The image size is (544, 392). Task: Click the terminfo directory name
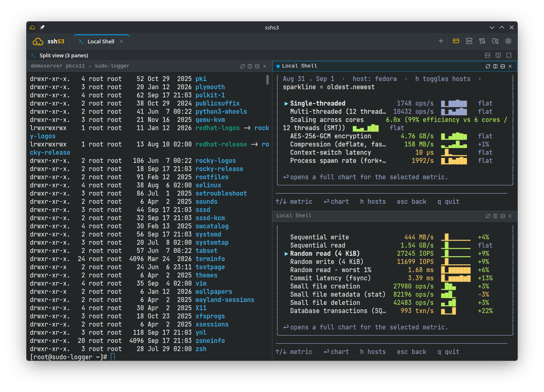pyautogui.click(x=210, y=259)
